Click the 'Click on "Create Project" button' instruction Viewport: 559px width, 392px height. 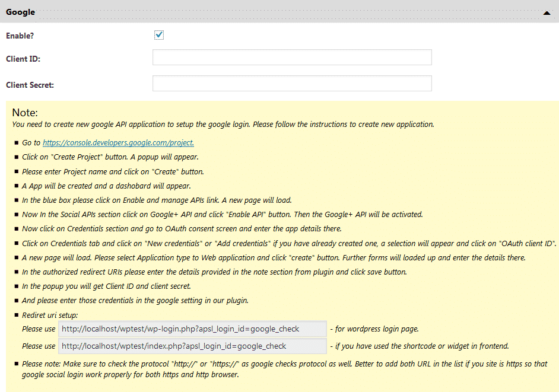(x=110, y=157)
